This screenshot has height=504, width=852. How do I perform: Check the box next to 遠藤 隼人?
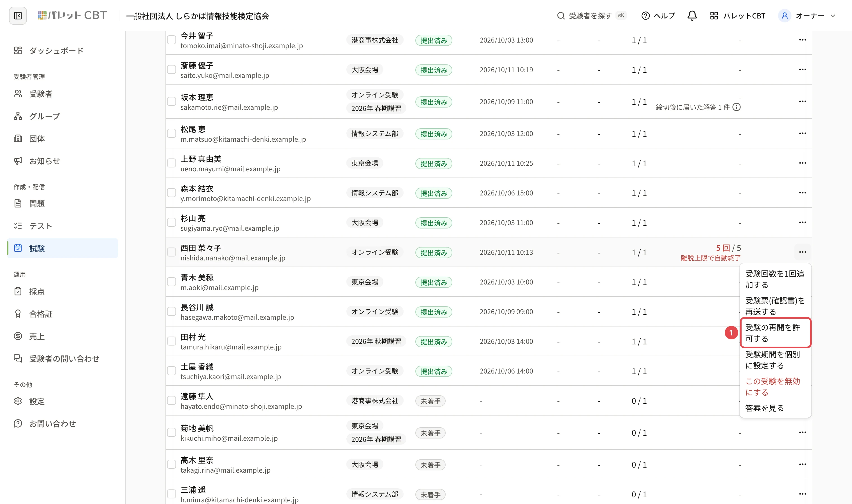tap(172, 400)
